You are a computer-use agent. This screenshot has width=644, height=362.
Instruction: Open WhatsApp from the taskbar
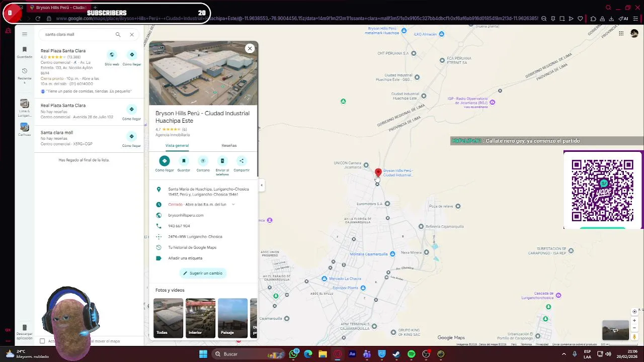[294, 354]
